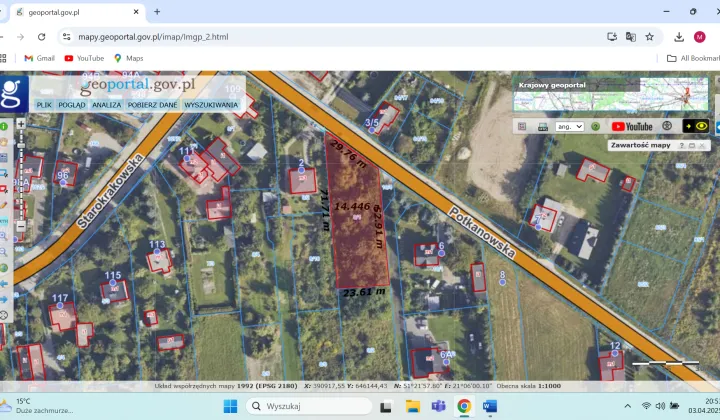Maximize the Zawartość mapy panel
Image resolution: width=720 pixels, height=420 pixels.
[691, 146]
